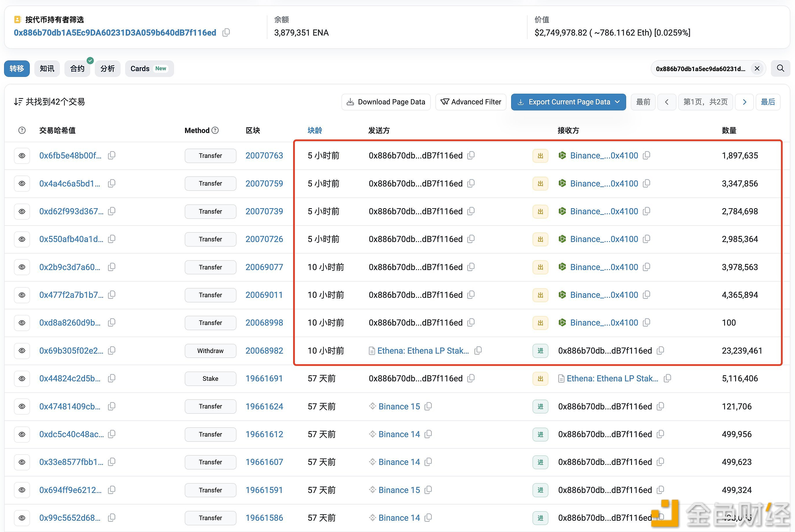Go to next page with right chevron

point(744,102)
